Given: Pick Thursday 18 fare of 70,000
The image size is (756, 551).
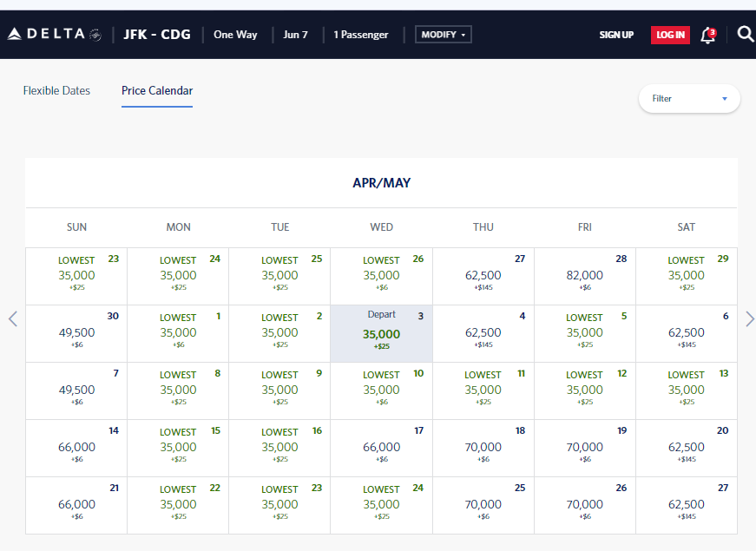Looking at the screenshot, I should [x=483, y=448].
